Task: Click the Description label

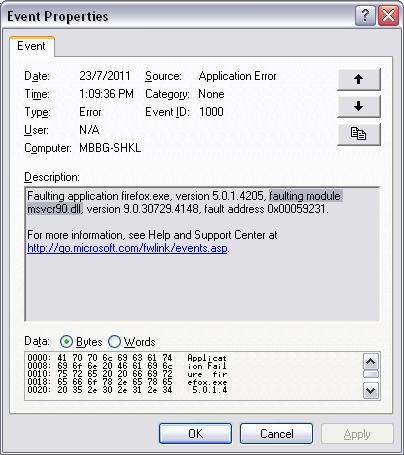Action: (x=52, y=177)
